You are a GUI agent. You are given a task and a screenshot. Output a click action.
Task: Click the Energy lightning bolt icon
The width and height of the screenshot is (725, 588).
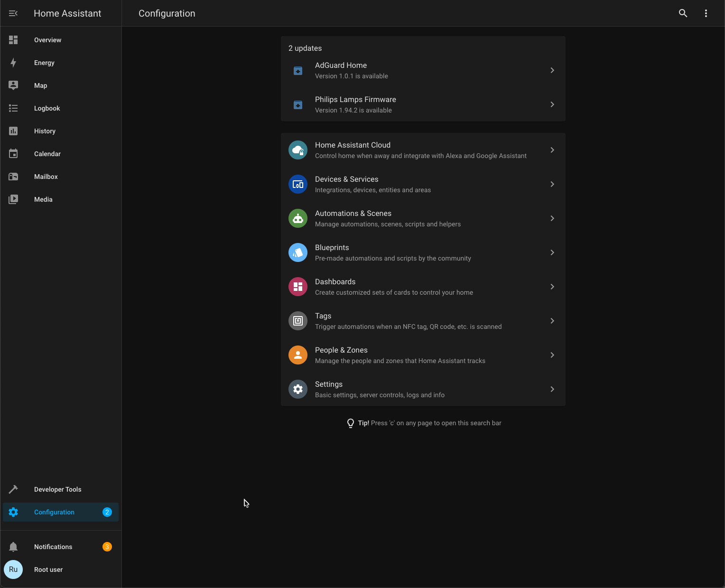coord(13,63)
